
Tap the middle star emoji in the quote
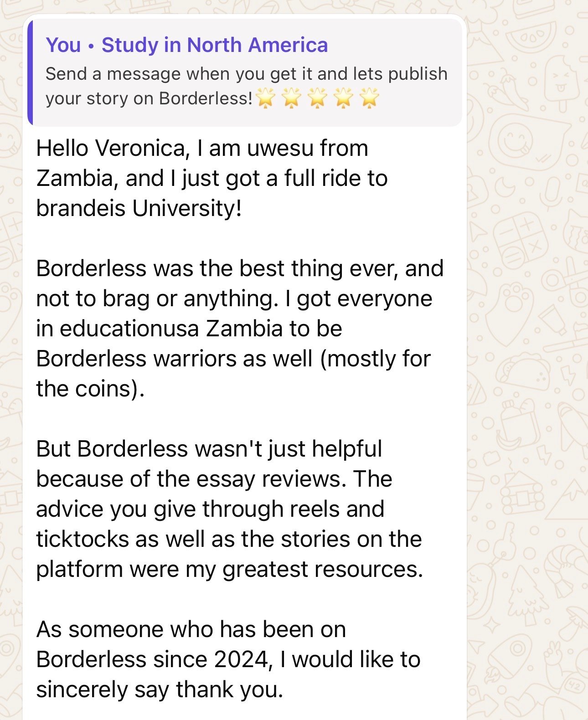coord(318,98)
